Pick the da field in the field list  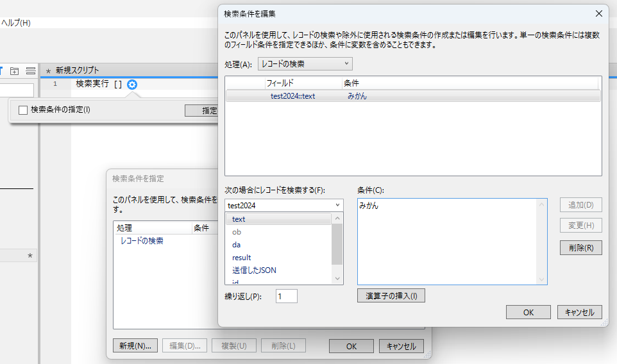(x=237, y=245)
